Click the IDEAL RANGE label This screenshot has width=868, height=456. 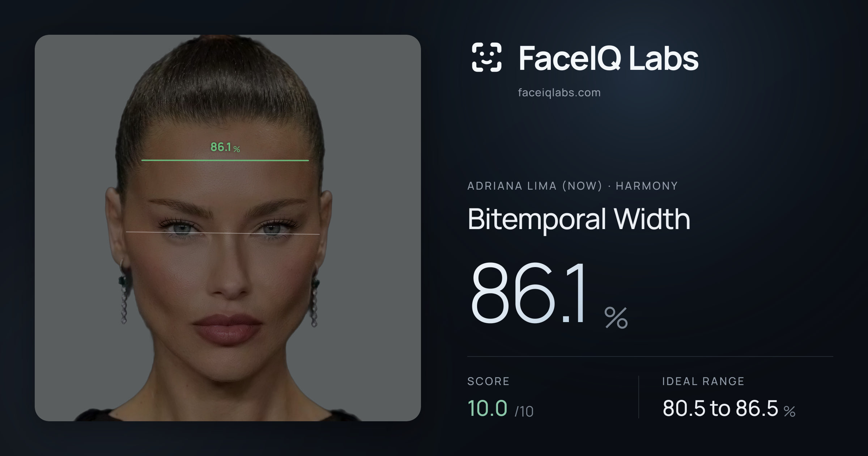pyautogui.click(x=703, y=381)
